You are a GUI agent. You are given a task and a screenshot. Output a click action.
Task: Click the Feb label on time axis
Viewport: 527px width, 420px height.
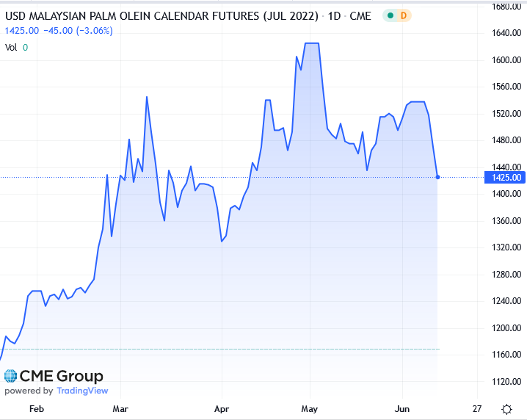tap(37, 409)
